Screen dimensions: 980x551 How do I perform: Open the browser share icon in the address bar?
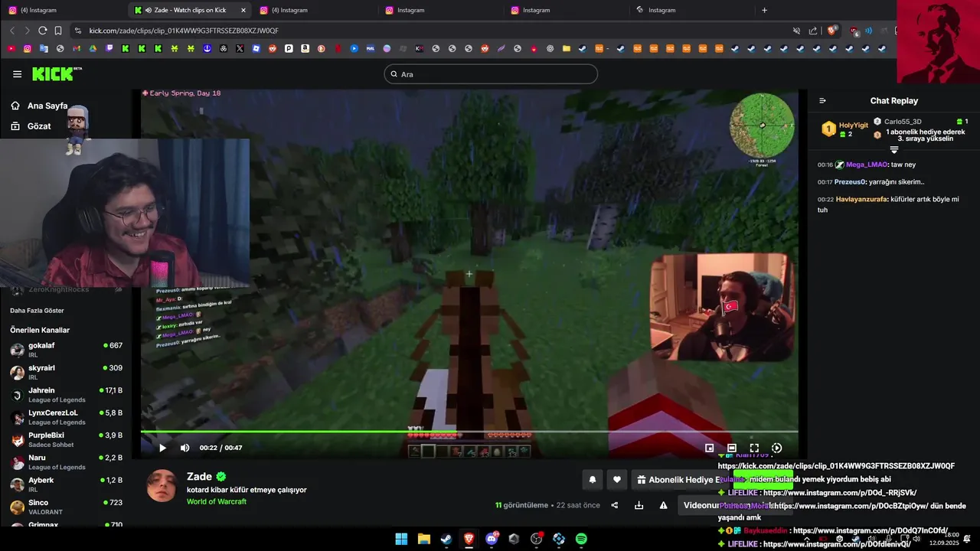point(813,31)
